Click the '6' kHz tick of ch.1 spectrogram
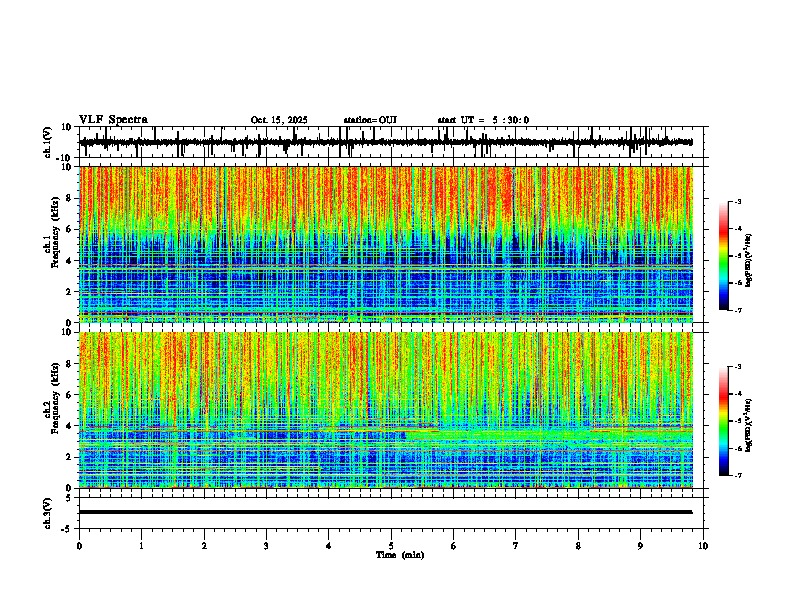Screen dimensions: 792x612 [x=69, y=229]
